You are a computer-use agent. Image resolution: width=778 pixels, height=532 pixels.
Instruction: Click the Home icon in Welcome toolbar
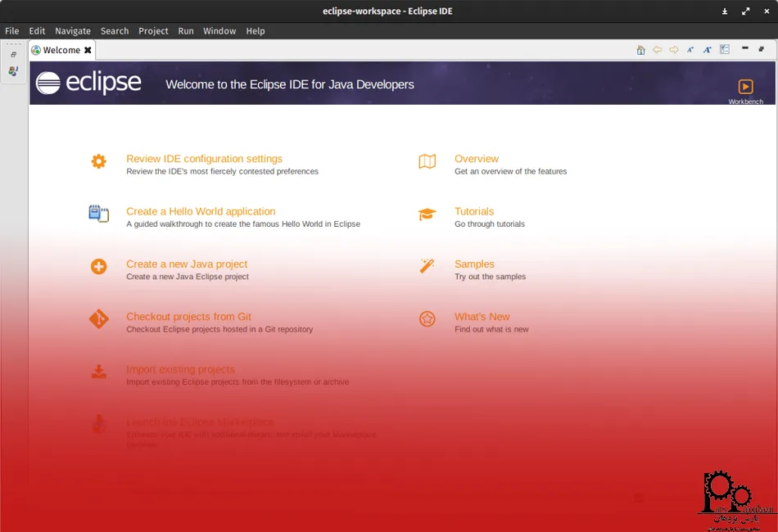pos(640,50)
